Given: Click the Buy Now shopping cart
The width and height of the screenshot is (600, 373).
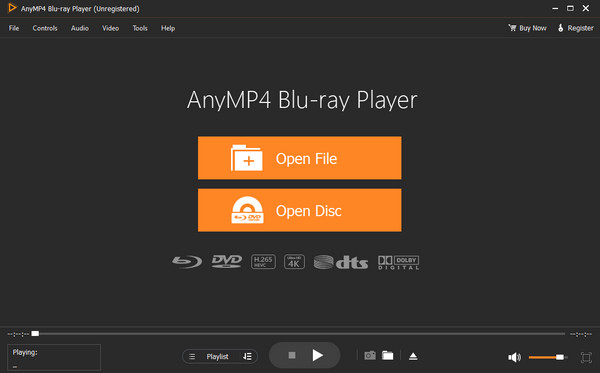Looking at the screenshot, I should 527,28.
